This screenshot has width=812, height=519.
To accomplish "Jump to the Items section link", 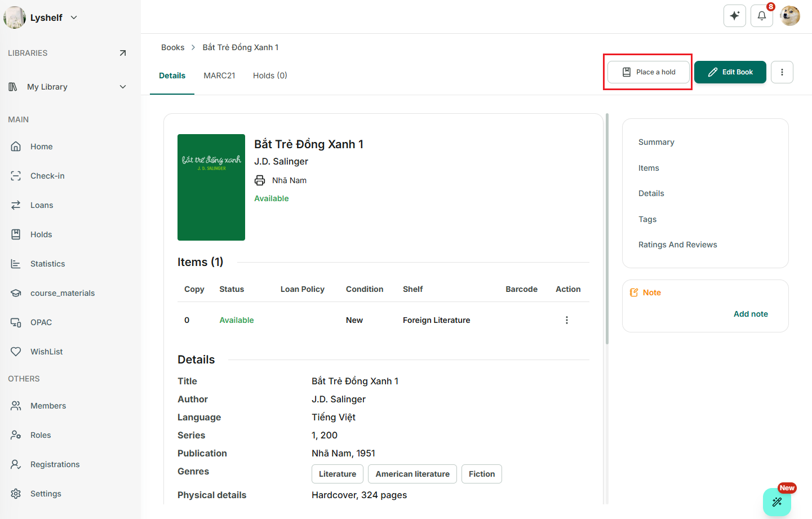I will click(649, 168).
